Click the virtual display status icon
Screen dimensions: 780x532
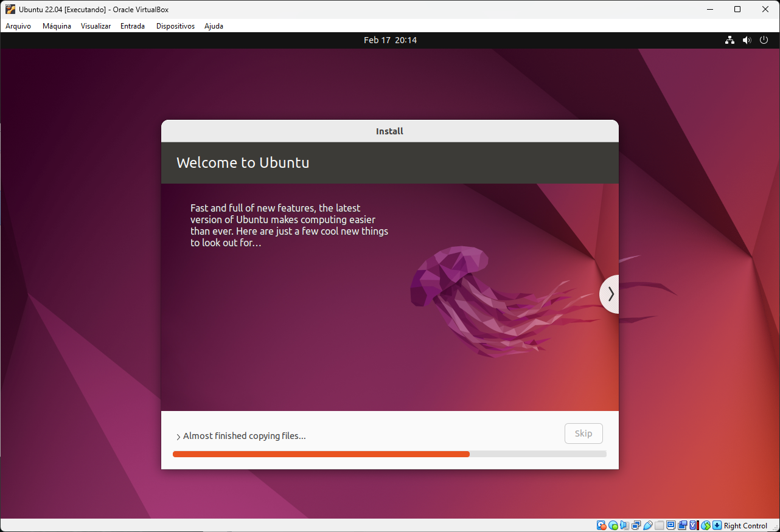point(671,525)
